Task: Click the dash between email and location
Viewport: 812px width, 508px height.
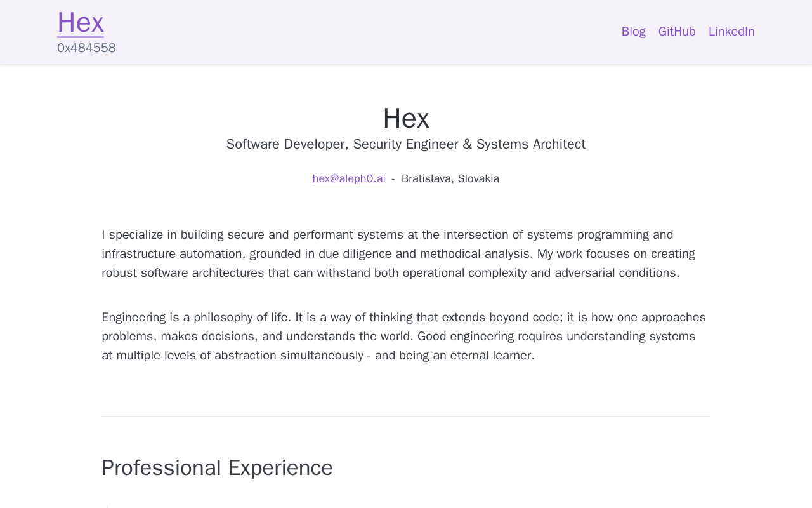Action: [x=393, y=179]
